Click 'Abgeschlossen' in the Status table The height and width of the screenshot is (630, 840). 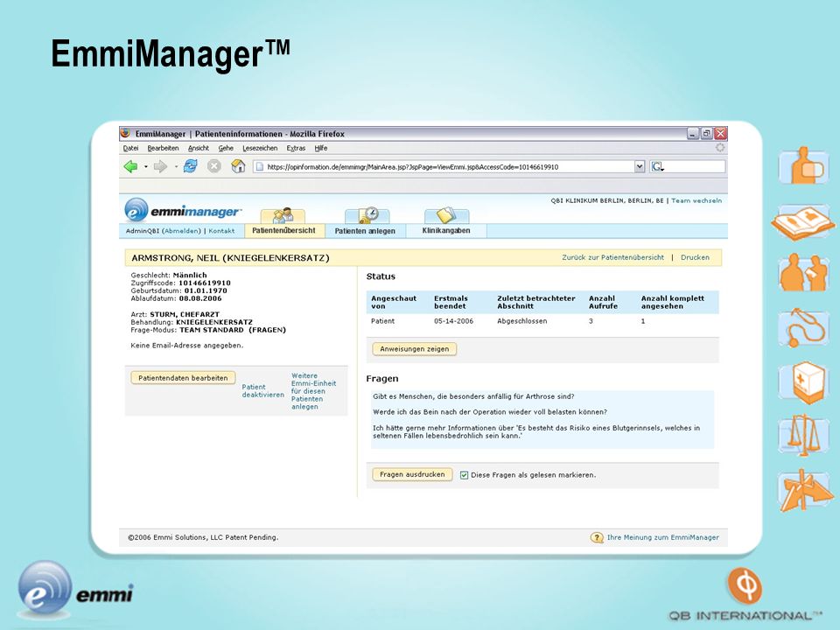(521, 321)
